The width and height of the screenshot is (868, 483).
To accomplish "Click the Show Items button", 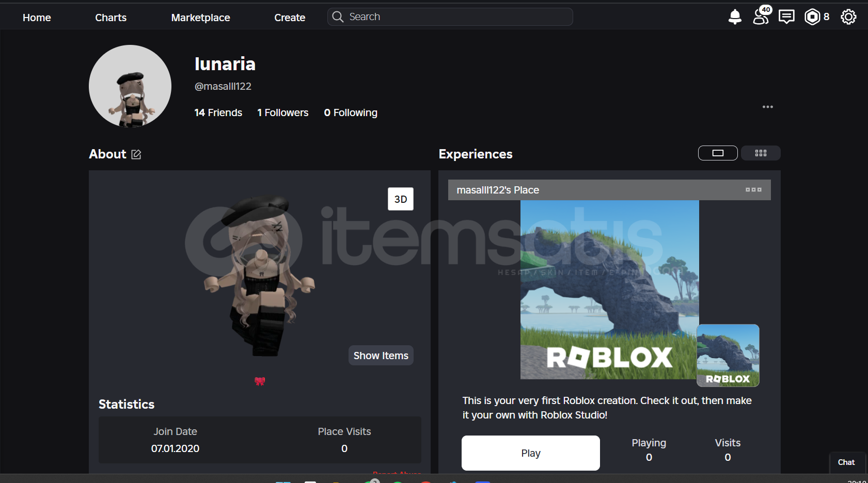I will [x=381, y=356].
